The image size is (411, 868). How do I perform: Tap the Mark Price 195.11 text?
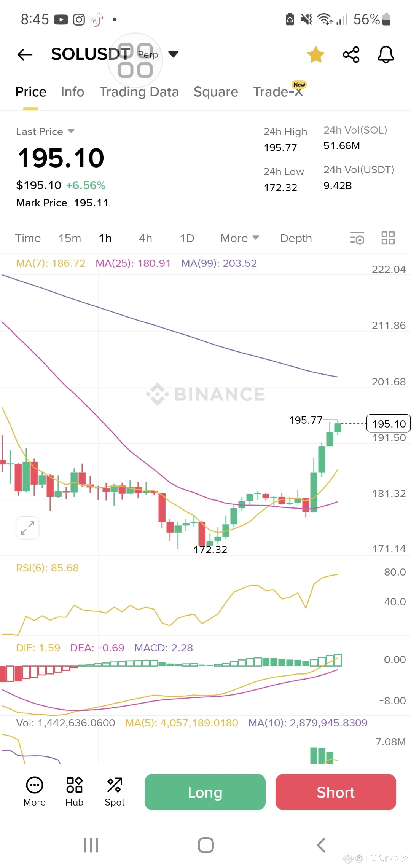tap(62, 203)
